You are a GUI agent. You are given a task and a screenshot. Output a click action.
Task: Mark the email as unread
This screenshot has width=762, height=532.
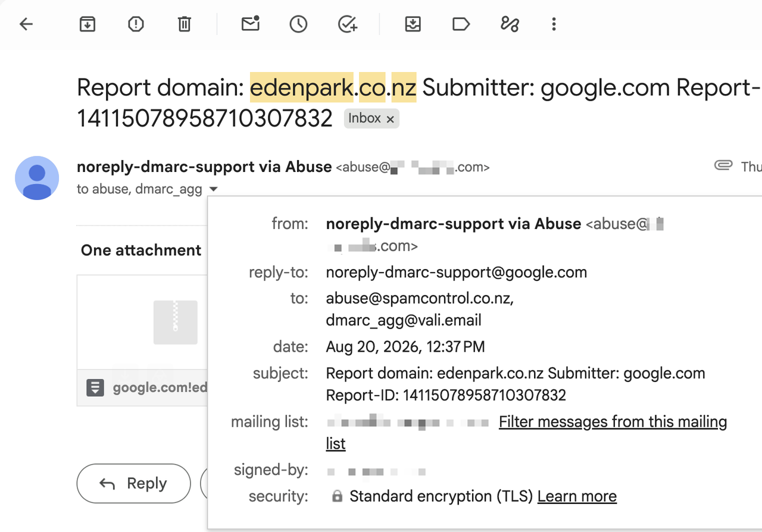pyautogui.click(x=251, y=24)
